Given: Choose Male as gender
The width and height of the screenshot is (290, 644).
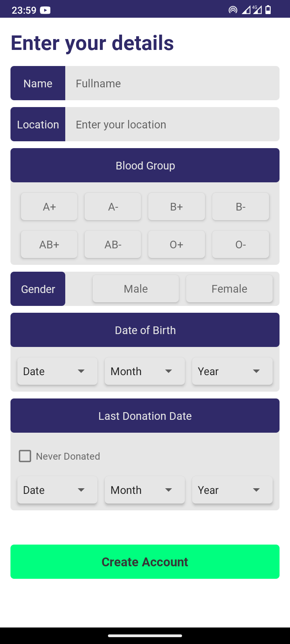Looking at the screenshot, I should point(136,289).
